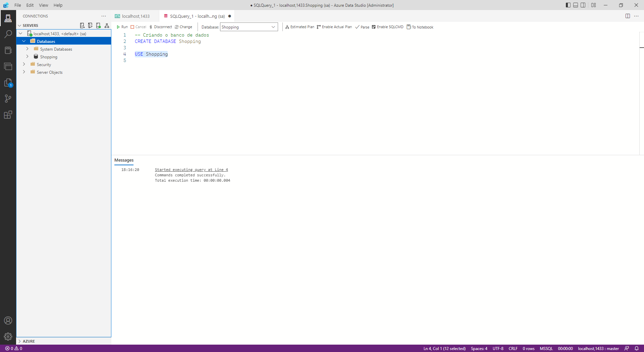Click 'localhost,1433 : master' connection status
Screen dimensions: 644x352
[598, 349]
